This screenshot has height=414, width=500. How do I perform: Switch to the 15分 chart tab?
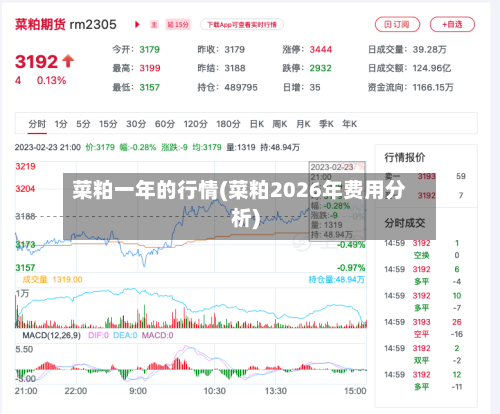(x=108, y=124)
